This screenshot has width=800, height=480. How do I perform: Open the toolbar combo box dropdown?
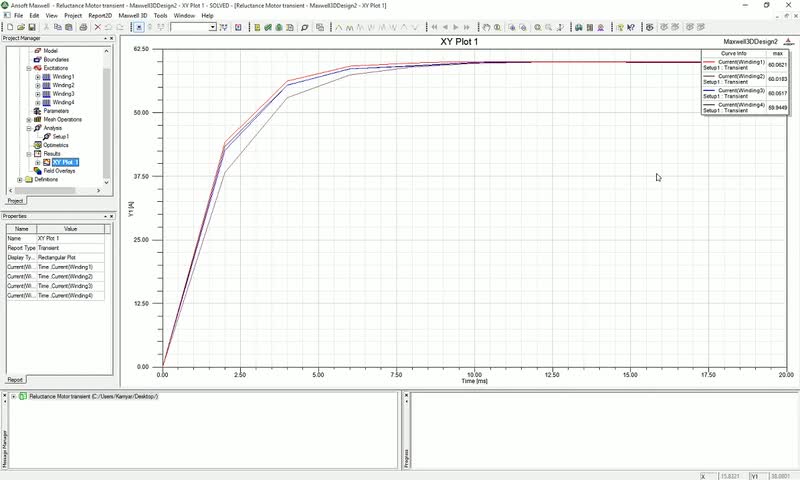(213, 27)
